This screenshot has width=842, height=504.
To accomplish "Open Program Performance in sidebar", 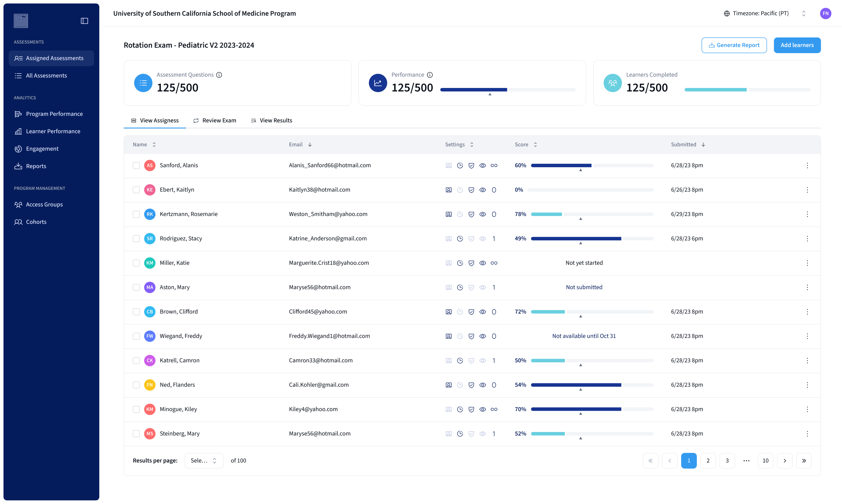I will coord(54,114).
